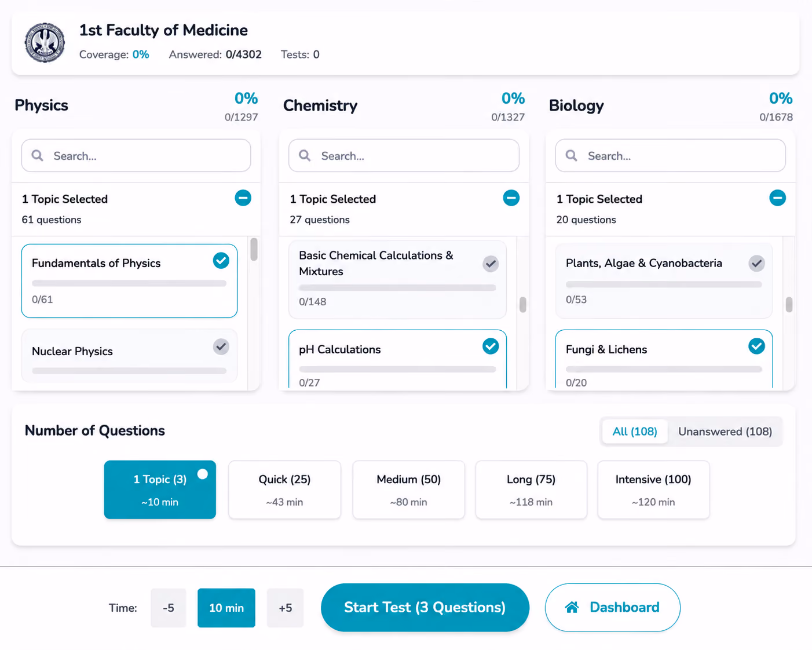
Task: Switch to Unanswered (108) questions filter
Action: coord(725,432)
